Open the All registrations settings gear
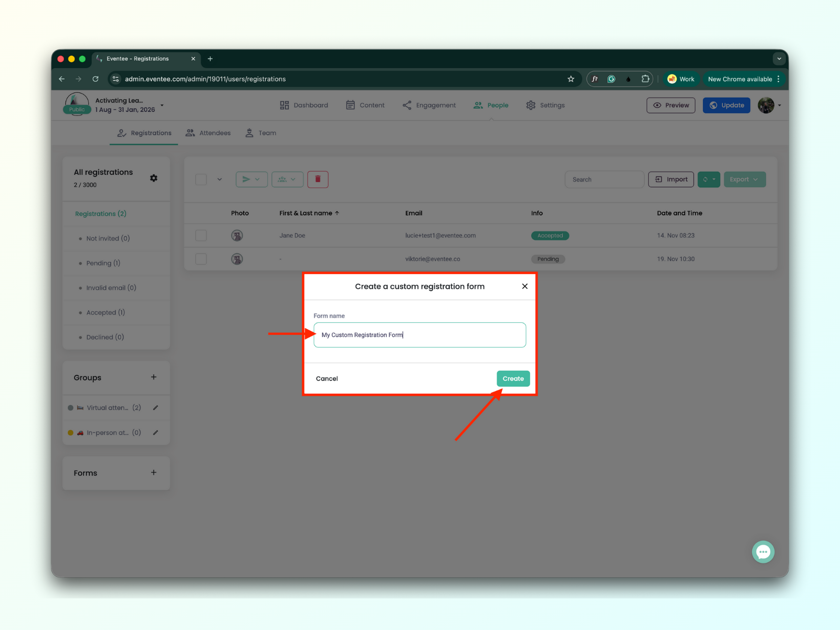This screenshot has width=840, height=630. (x=154, y=178)
